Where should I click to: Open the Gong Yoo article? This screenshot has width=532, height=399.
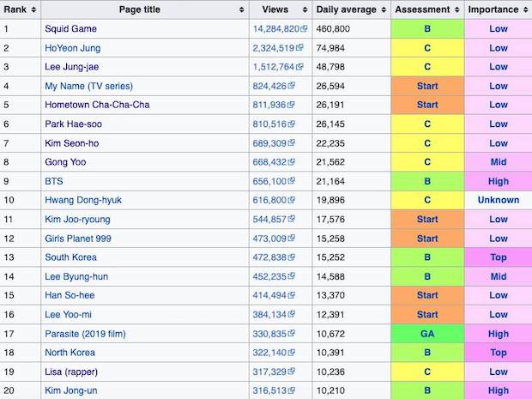[x=65, y=162]
